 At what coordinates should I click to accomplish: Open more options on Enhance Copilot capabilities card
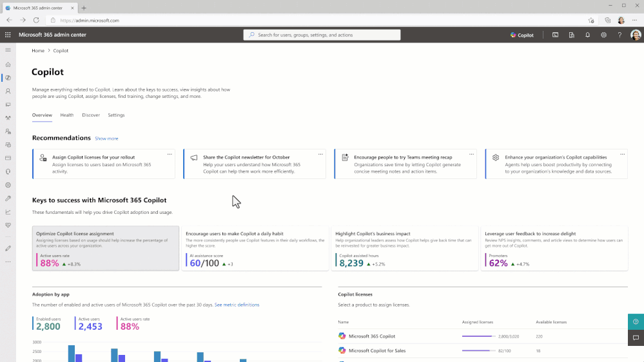622,155
